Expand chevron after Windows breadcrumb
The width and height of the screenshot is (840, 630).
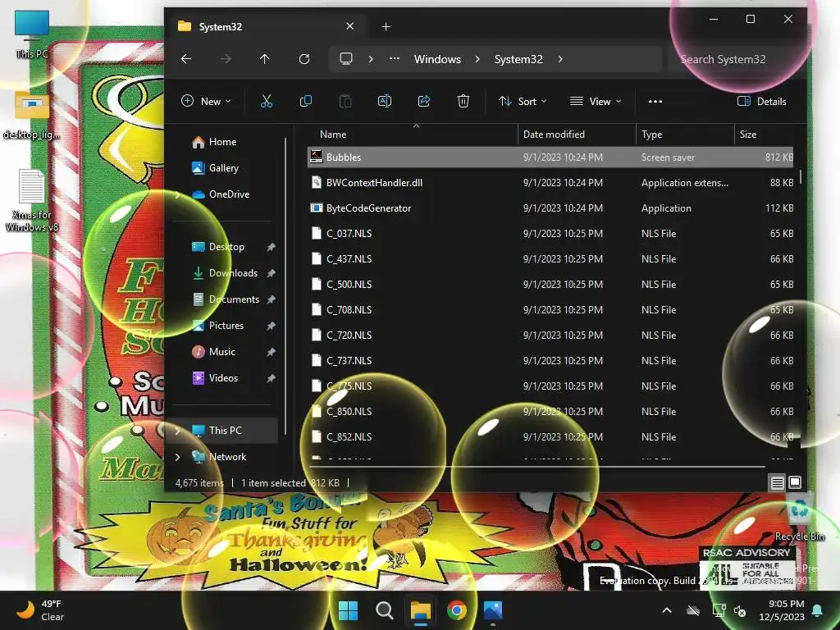(x=477, y=59)
